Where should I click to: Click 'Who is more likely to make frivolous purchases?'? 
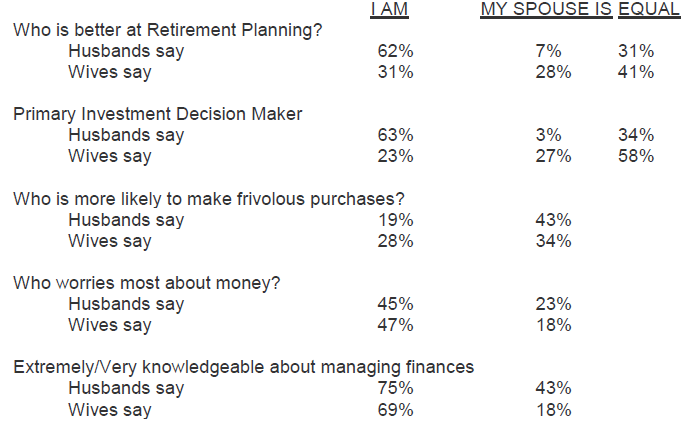[209, 198]
